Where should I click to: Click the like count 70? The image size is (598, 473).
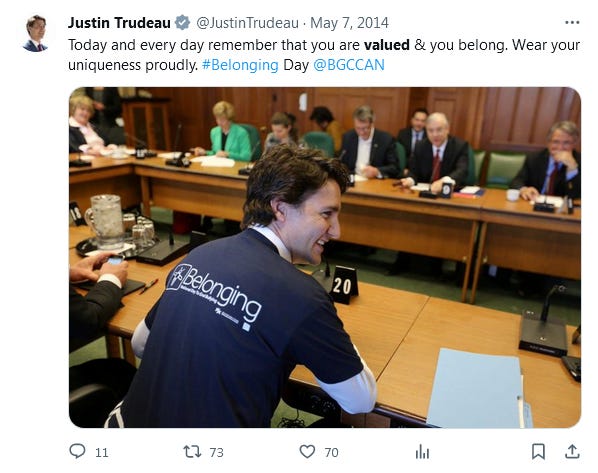tap(331, 453)
